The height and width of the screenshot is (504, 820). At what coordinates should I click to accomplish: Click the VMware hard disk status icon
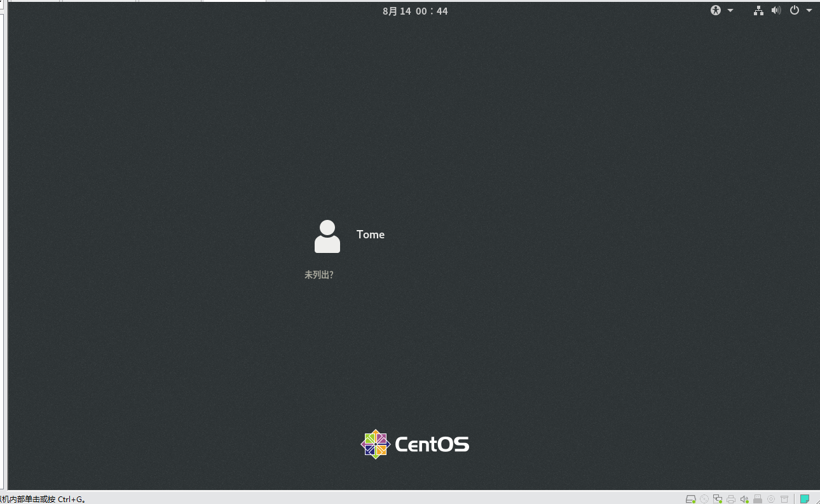[691, 499]
